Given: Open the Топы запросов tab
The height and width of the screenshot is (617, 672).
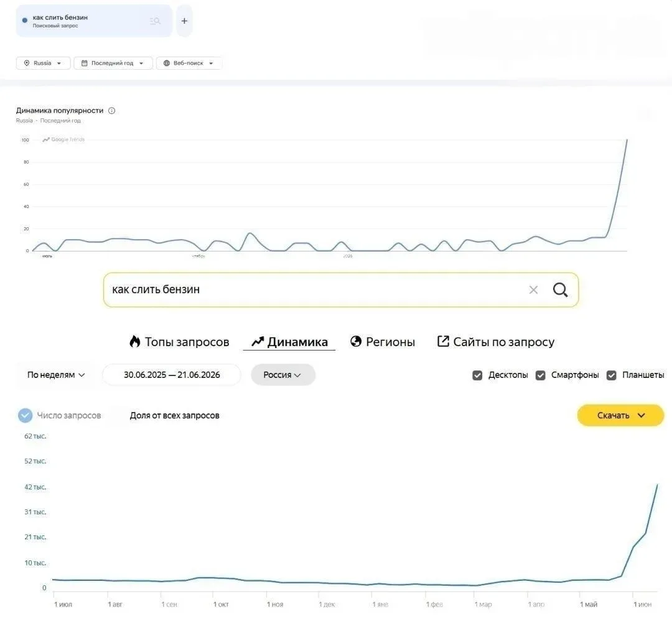Looking at the screenshot, I should 179,342.
